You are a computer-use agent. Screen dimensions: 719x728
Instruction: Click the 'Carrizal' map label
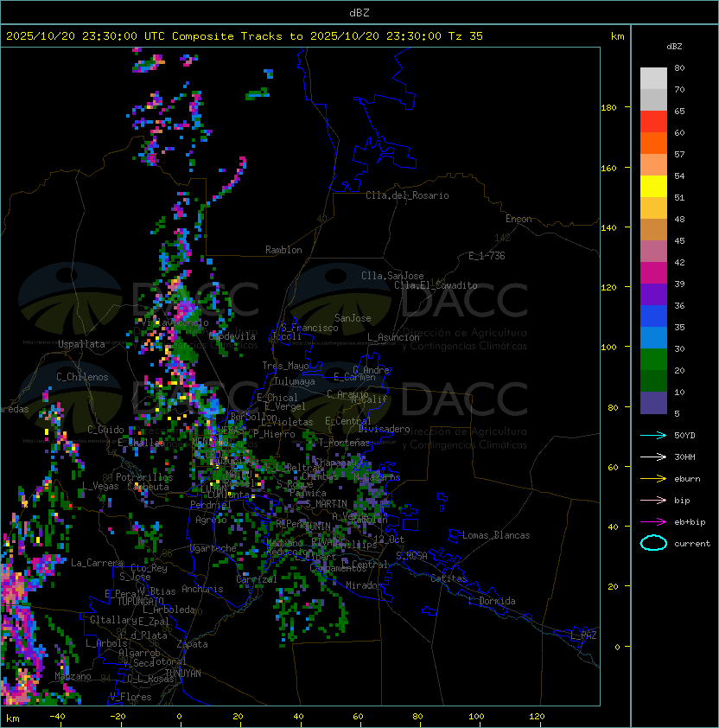[x=256, y=579]
